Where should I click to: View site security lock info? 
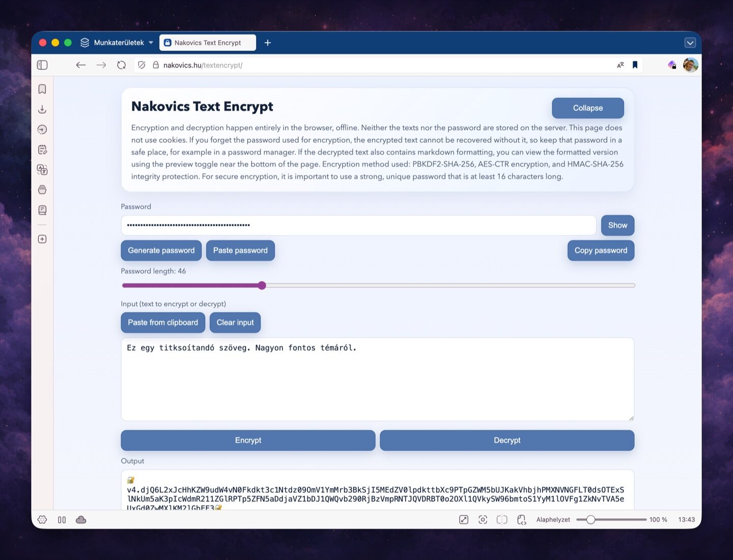pyautogui.click(x=156, y=65)
